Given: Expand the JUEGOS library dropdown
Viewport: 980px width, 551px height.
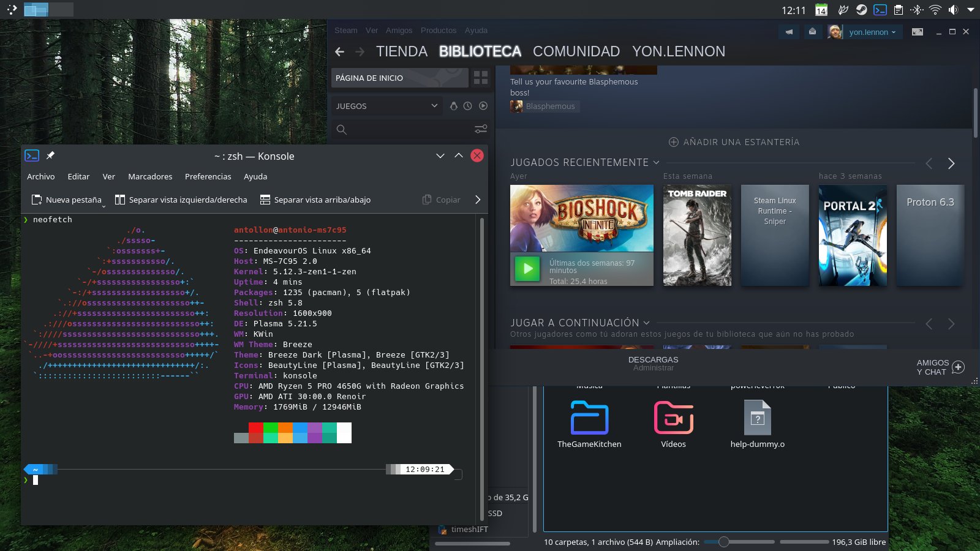Looking at the screenshot, I should tap(434, 106).
